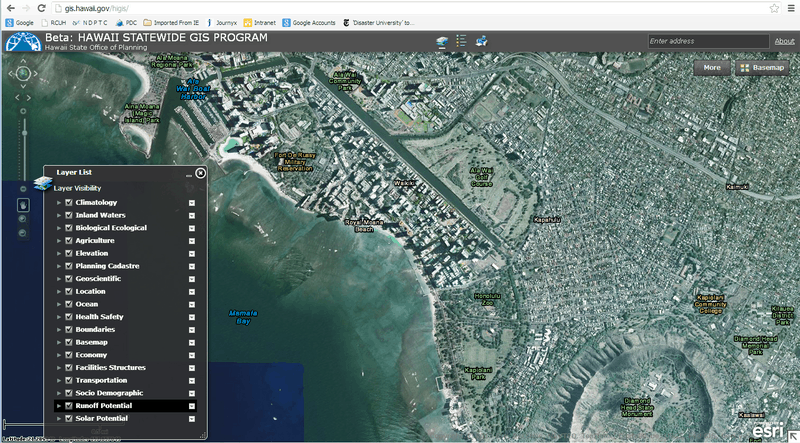
Task: Open options menu for Boundaries layer
Action: [x=191, y=330]
